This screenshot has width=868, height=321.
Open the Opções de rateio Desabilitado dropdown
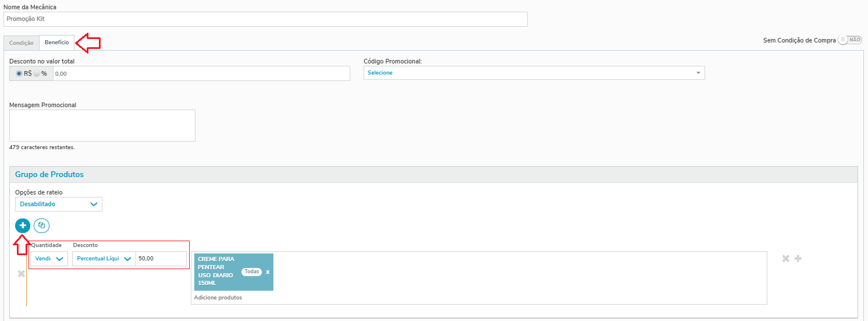[59, 204]
